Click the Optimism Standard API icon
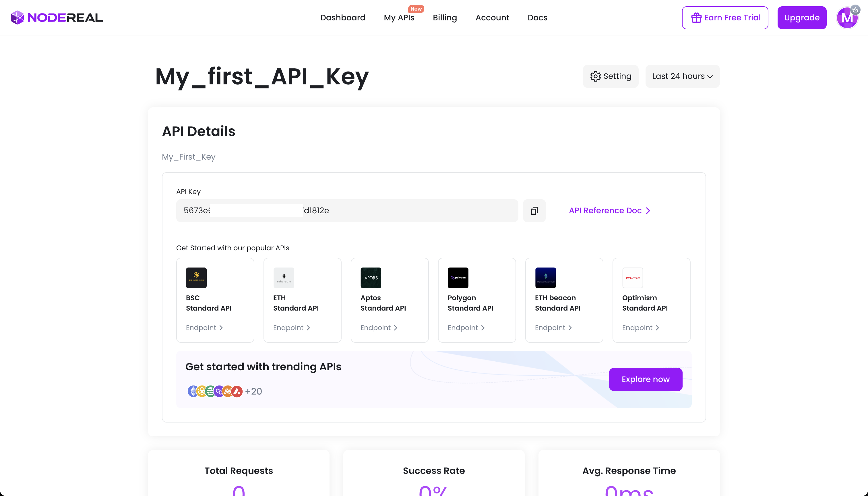Screen dimensions: 868x496 click(x=633, y=278)
